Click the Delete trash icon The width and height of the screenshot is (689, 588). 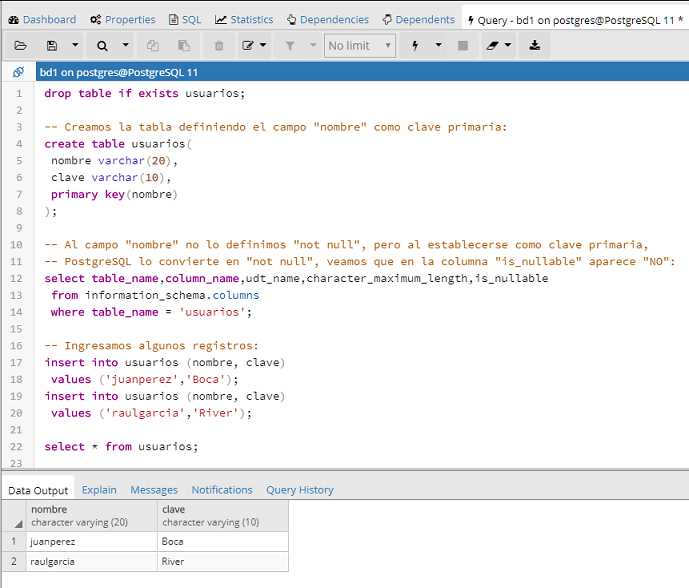click(219, 45)
